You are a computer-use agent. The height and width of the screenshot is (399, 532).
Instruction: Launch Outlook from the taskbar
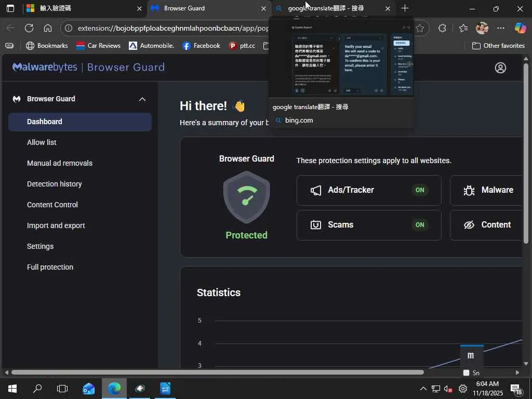[88, 389]
